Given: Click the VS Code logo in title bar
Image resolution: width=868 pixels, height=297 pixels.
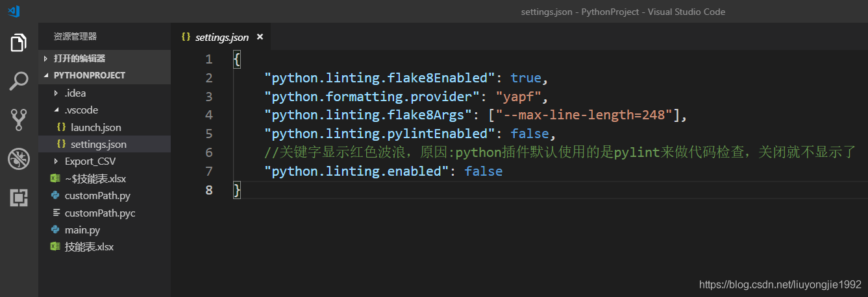Looking at the screenshot, I should pyautogui.click(x=14, y=11).
